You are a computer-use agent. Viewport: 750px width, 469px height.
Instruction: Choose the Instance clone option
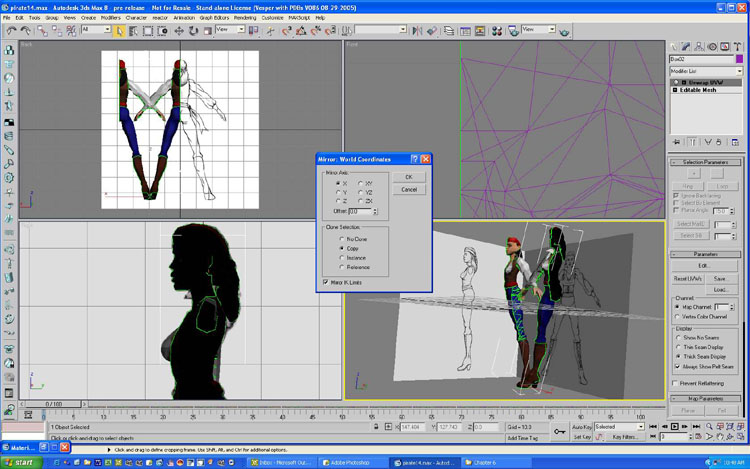tap(341, 258)
